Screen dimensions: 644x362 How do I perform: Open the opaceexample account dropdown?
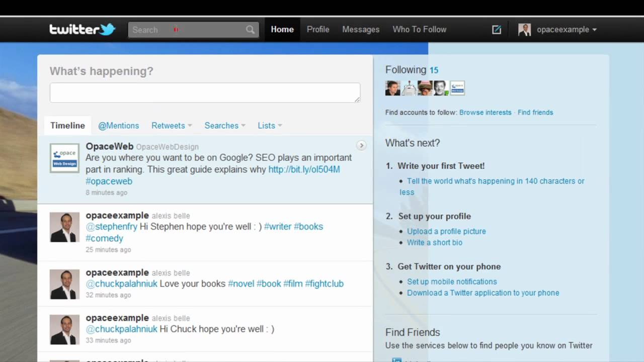coord(567,30)
